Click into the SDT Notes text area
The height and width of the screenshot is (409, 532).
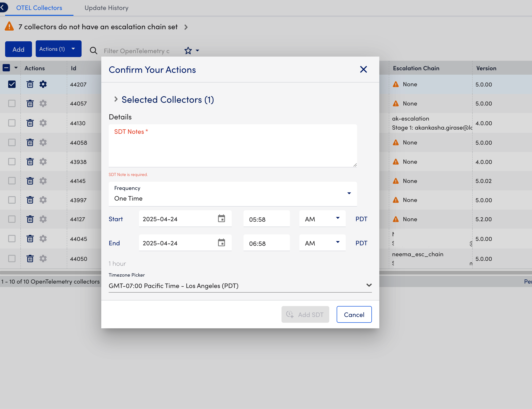tap(233, 146)
